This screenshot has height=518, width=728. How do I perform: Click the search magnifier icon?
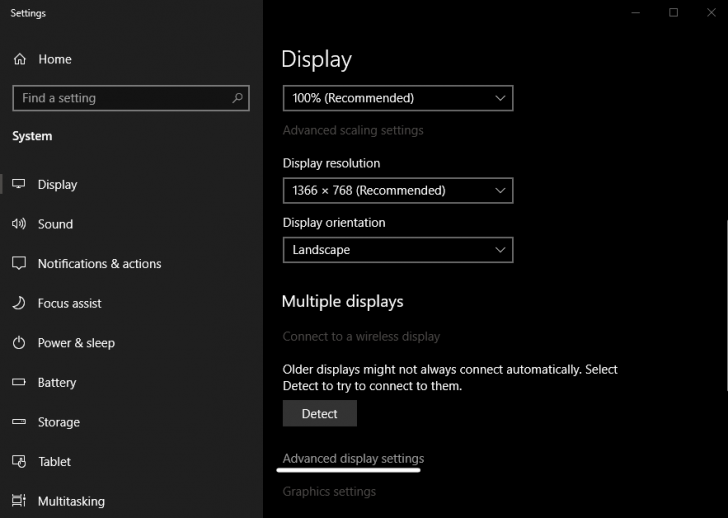[237, 98]
